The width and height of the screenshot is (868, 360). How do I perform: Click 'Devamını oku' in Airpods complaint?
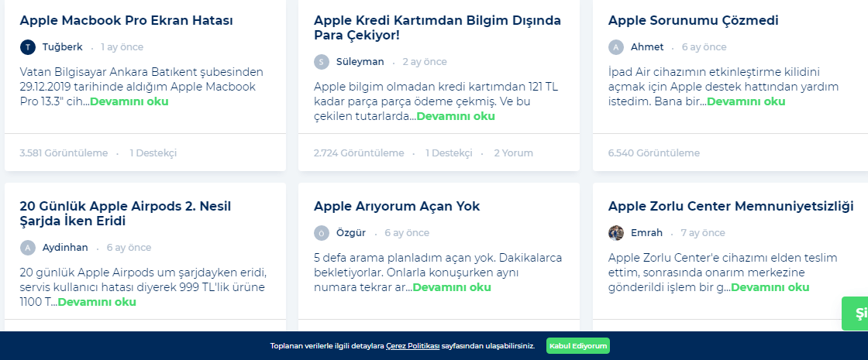point(97,303)
